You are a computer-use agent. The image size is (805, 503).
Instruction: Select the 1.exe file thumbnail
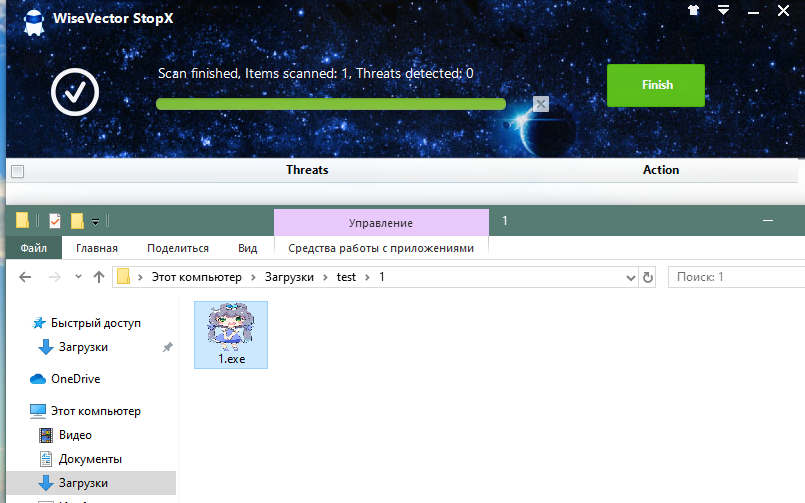tap(231, 335)
